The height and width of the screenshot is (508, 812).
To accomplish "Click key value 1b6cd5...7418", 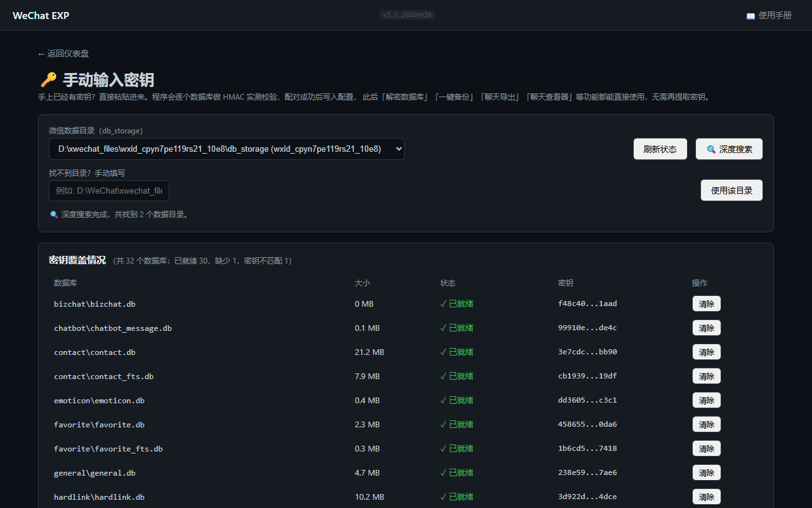I will tap(587, 449).
